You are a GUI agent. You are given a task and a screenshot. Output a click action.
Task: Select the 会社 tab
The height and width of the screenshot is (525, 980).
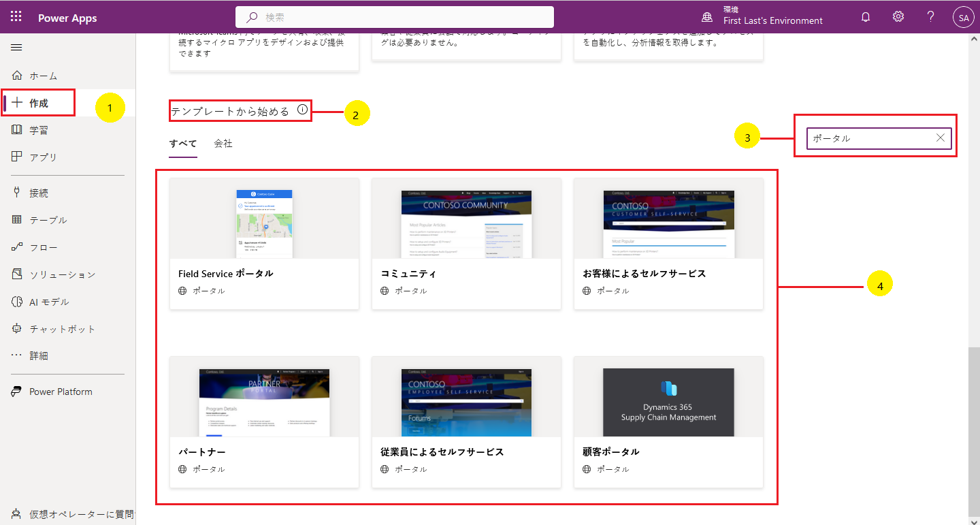point(223,144)
